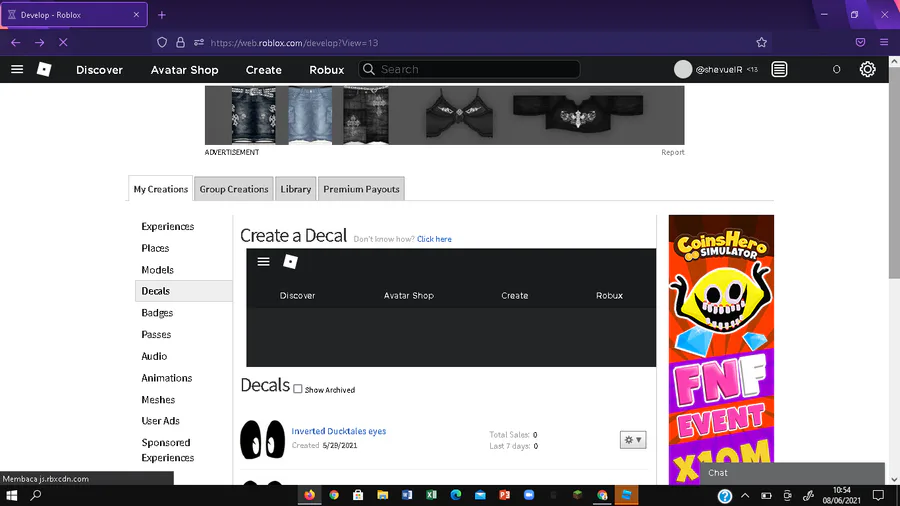900x506 pixels.
Task: Open the Roblox settings gear
Action: tap(867, 69)
